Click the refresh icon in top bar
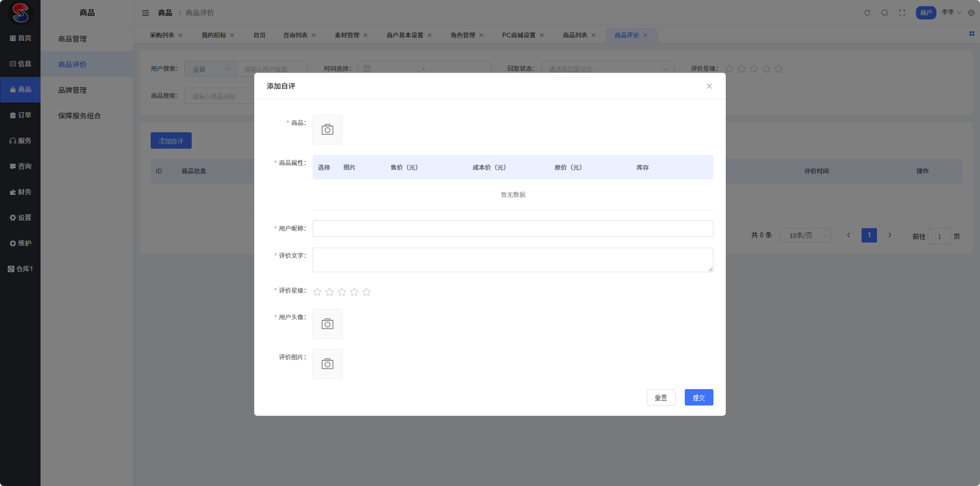This screenshot has height=486, width=980. tap(867, 13)
